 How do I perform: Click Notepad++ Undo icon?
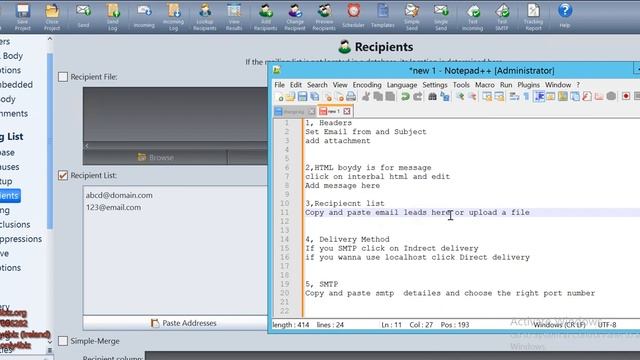[405, 96]
